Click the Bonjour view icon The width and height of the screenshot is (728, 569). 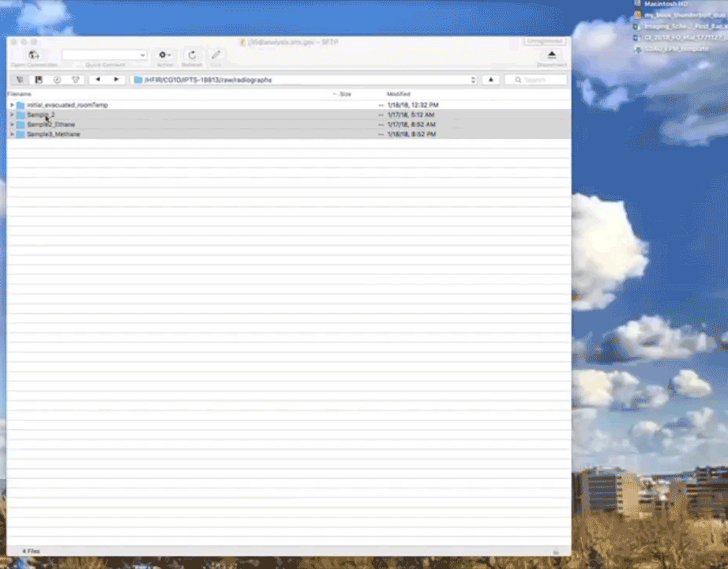point(75,80)
